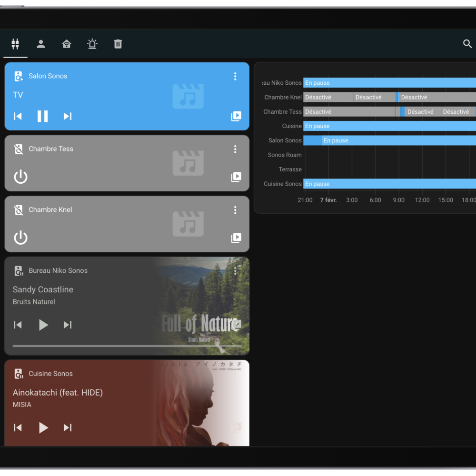Click the Salon Sonos speaker icon
The image size is (476, 476).
19,76
